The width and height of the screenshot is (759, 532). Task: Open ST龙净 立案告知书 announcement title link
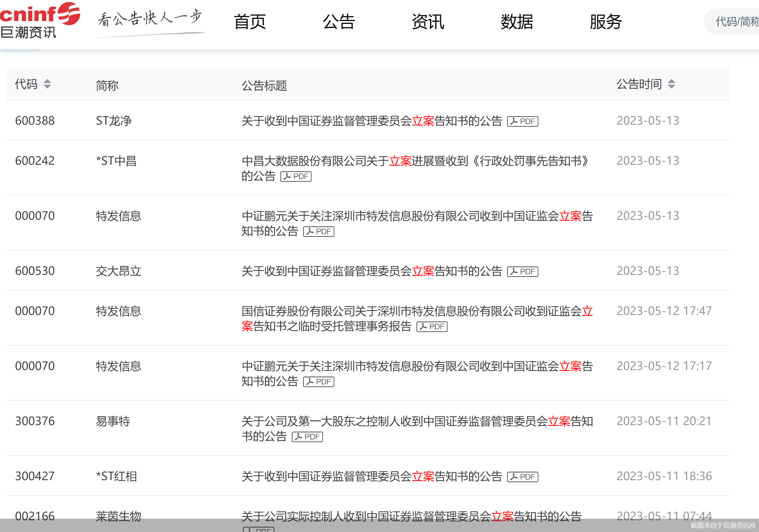tap(372, 121)
